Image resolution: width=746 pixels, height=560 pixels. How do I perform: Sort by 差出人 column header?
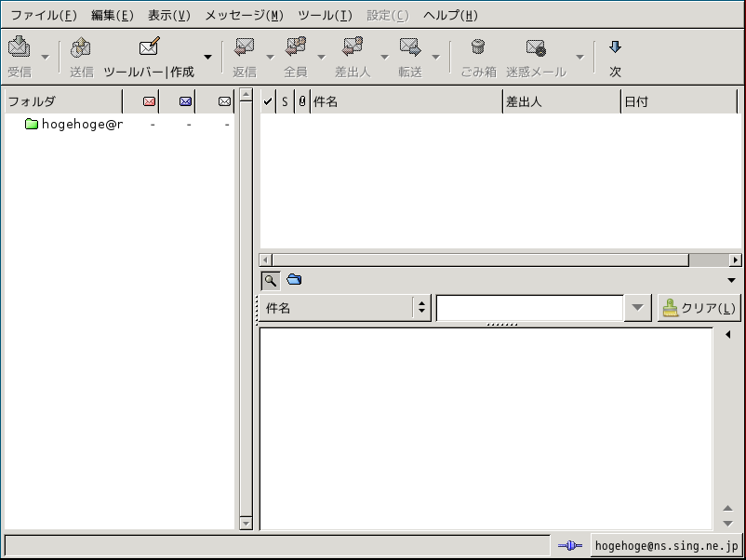point(562,101)
